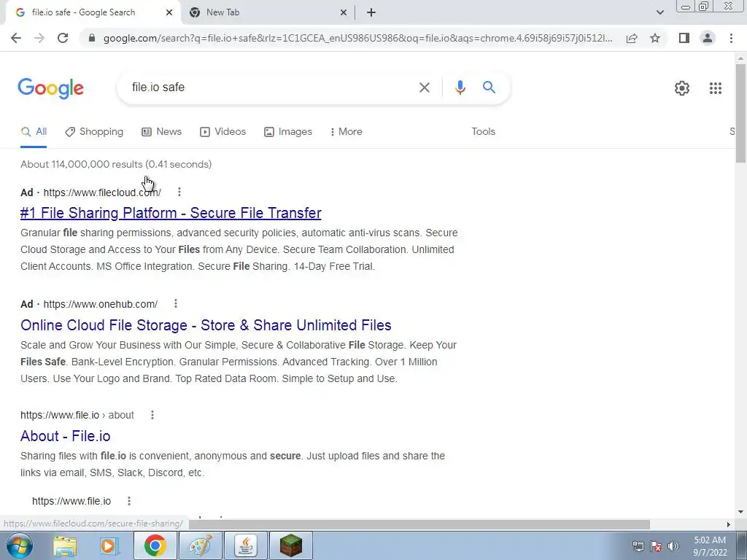Click the https://www.file.io › about URL

pos(77,415)
